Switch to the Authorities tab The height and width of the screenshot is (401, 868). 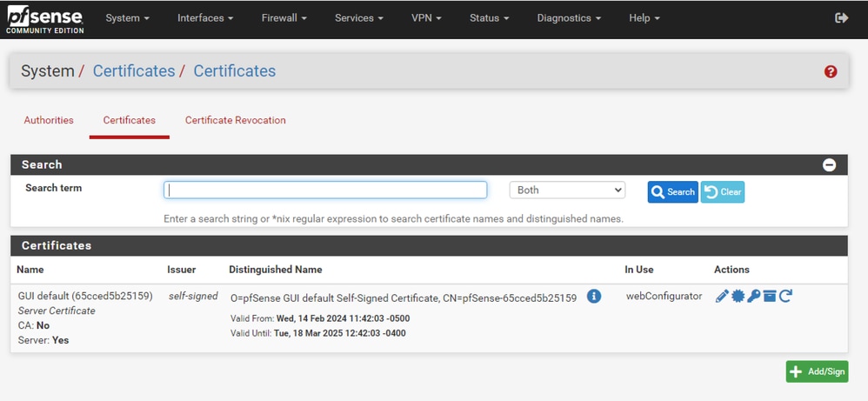coord(49,120)
